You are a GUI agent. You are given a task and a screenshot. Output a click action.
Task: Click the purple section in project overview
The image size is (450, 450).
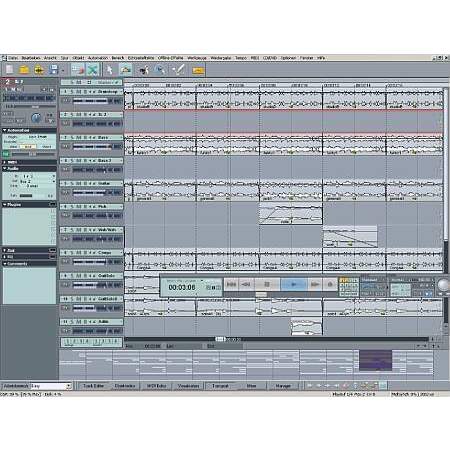[375, 360]
